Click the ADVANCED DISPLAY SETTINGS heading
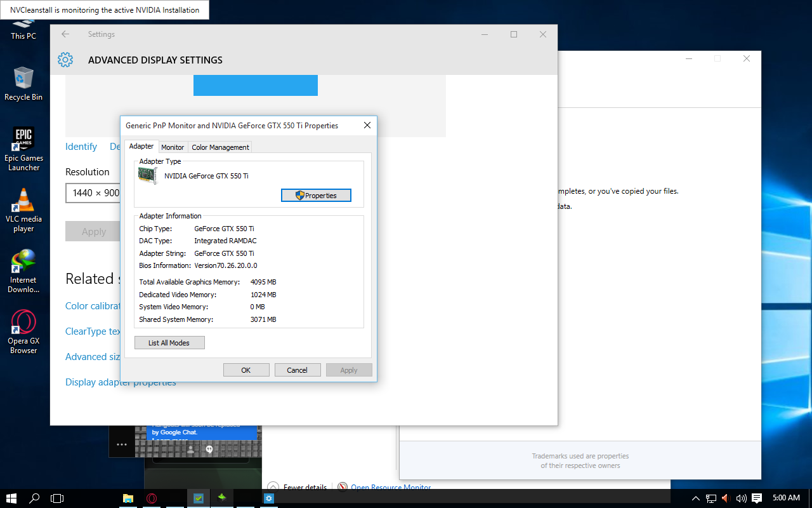 point(155,60)
